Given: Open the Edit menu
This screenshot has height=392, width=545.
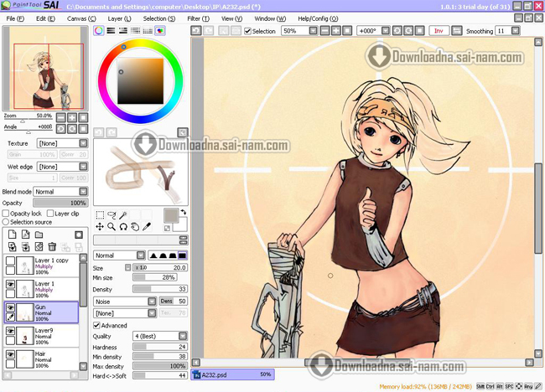Looking at the screenshot, I should pos(45,18).
